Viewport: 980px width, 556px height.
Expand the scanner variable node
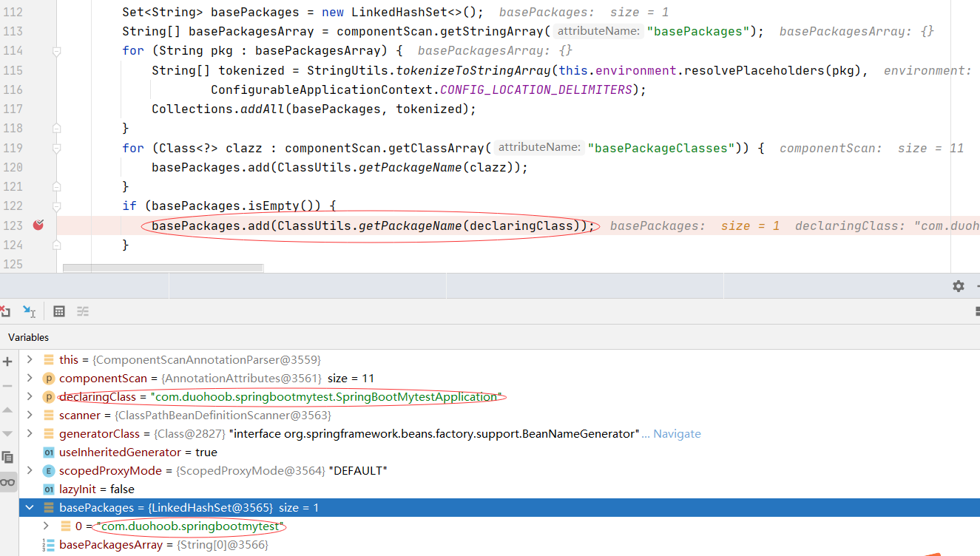(30, 416)
